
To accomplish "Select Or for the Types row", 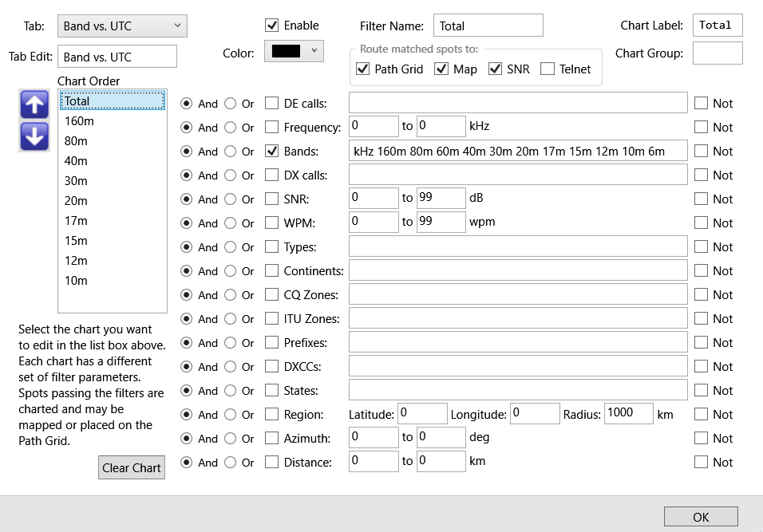I will 230,247.
